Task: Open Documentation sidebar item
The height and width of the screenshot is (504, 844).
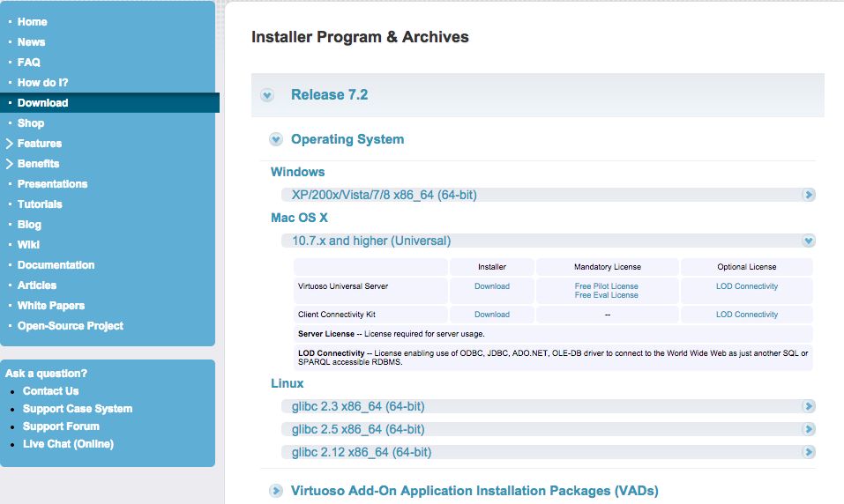Action: pyautogui.click(x=56, y=265)
